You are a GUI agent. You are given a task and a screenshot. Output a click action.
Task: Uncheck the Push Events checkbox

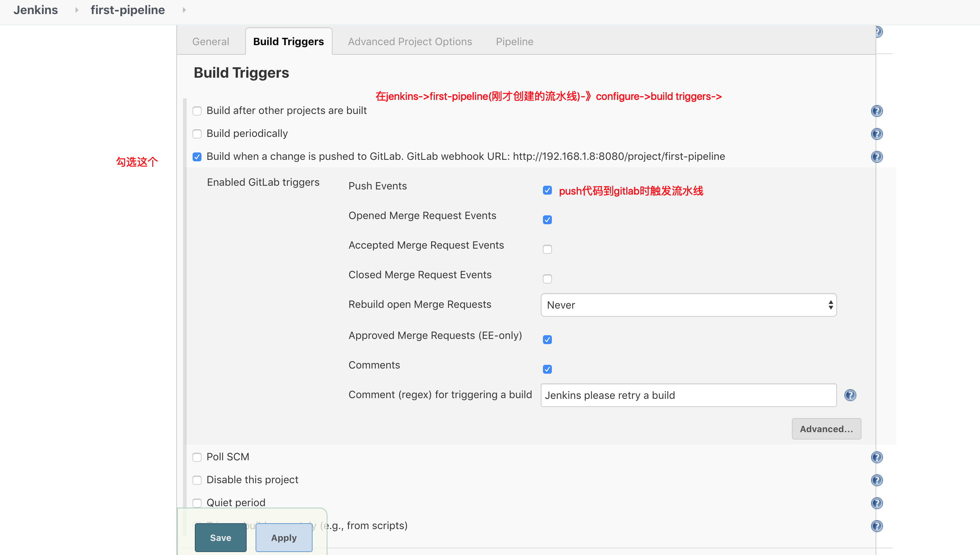(x=547, y=190)
